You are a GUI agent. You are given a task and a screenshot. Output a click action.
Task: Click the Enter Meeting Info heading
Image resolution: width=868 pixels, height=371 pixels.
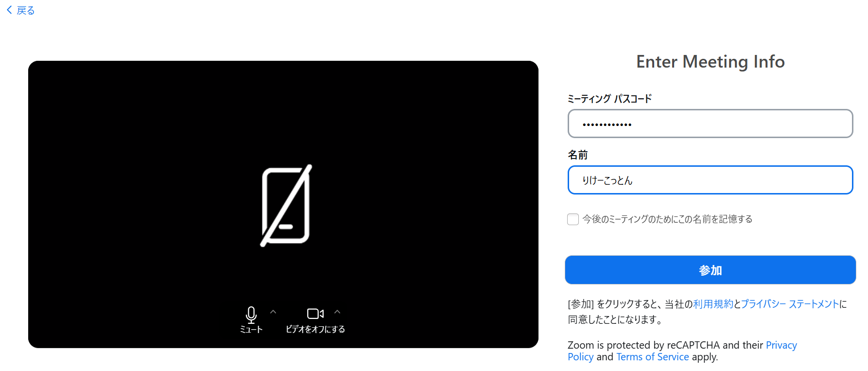[710, 62]
